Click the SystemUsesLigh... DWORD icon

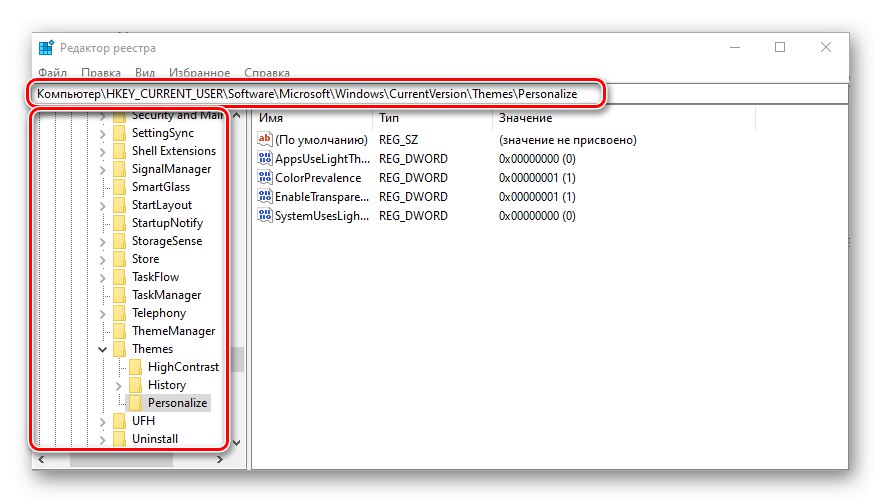[x=264, y=215]
